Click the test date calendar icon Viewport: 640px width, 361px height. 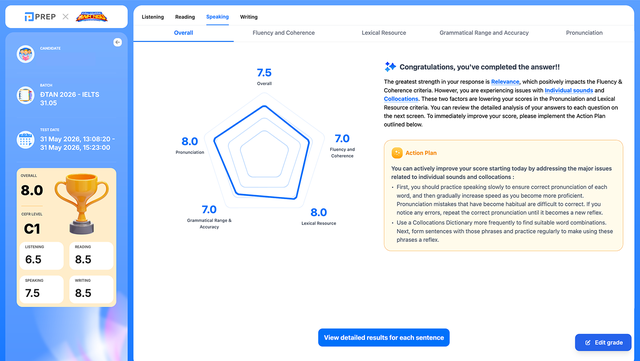(25, 140)
